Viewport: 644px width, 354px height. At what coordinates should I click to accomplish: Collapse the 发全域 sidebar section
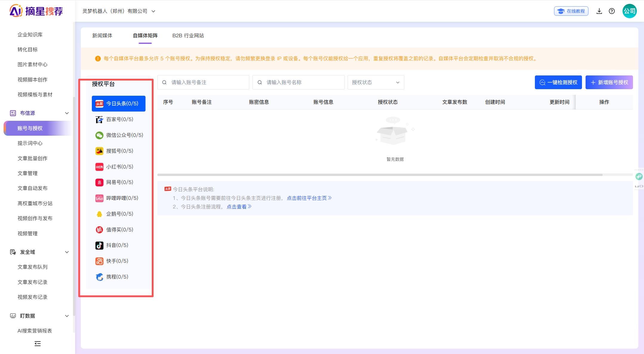pyautogui.click(x=67, y=252)
